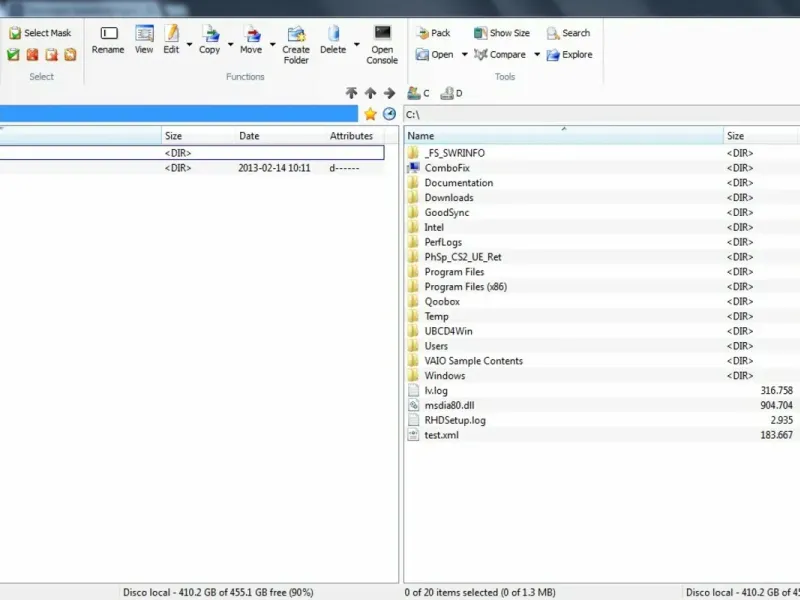Select the Users folder
The image size is (800, 600).
(x=436, y=345)
